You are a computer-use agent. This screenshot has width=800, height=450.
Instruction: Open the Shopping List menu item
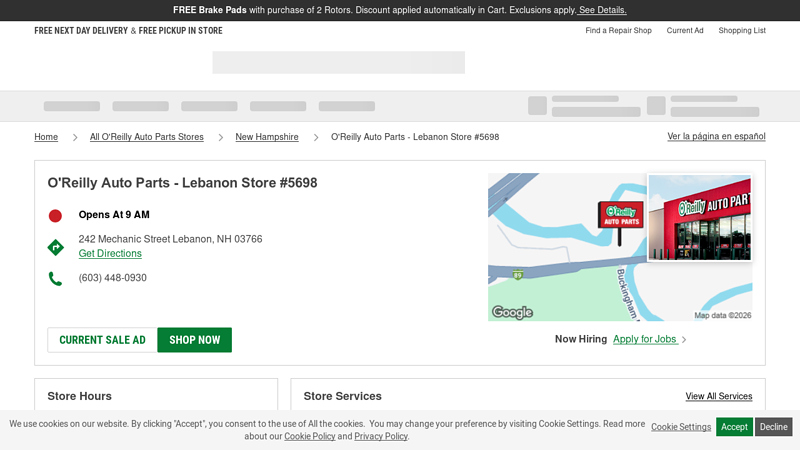coord(741,31)
